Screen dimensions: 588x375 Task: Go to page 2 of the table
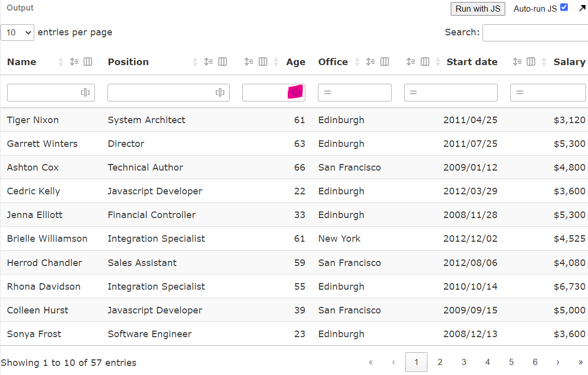coord(440,362)
